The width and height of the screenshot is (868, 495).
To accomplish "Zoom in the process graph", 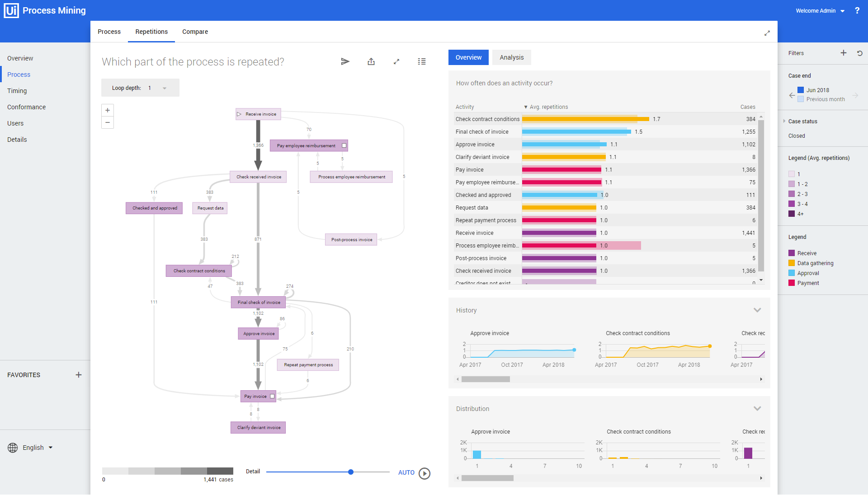I will pos(108,110).
